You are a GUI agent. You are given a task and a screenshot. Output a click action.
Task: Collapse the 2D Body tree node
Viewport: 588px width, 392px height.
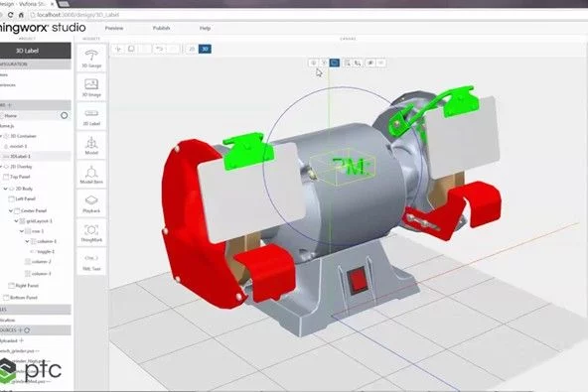5,189
